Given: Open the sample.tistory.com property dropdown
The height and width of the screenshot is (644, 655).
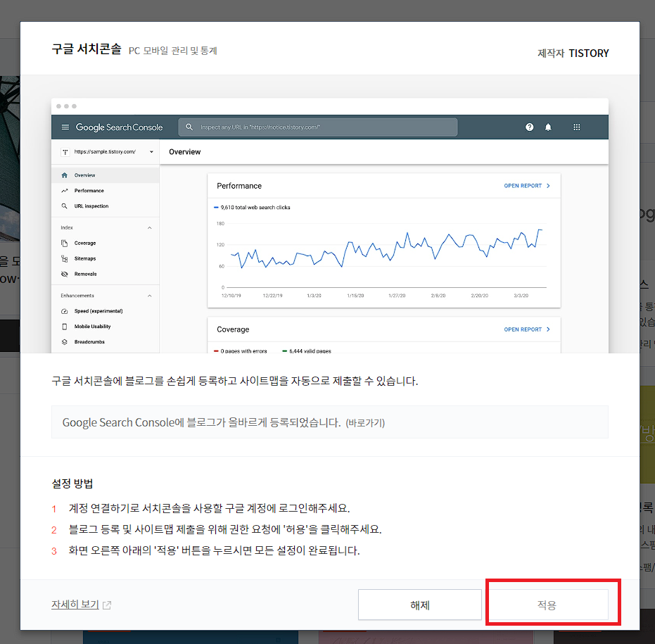Looking at the screenshot, I should [x=107, y=152].
